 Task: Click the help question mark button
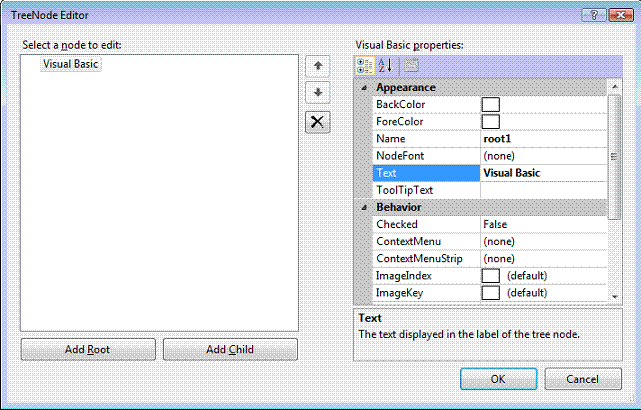(x=594, y=15)
